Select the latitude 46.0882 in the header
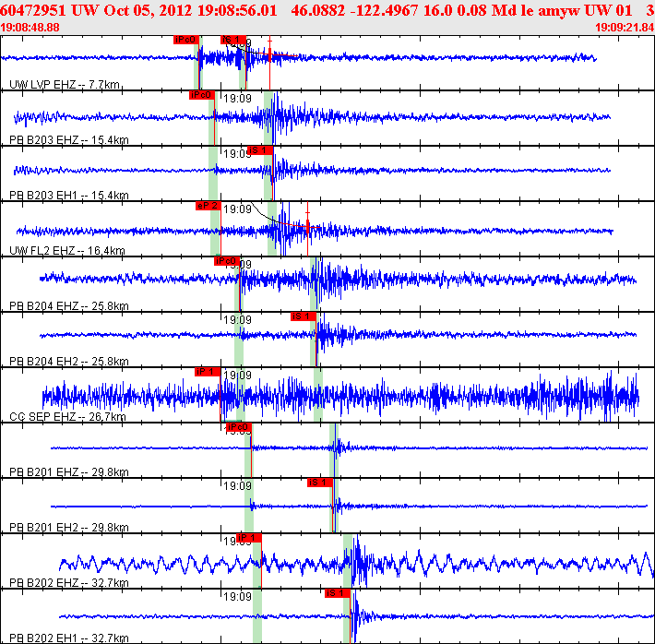This screenshot has height=644, width=655. click(x=318, y=10)
